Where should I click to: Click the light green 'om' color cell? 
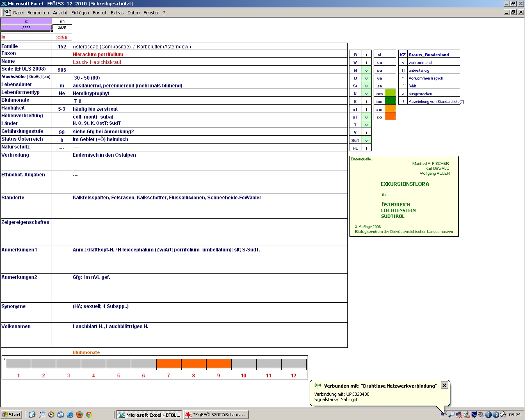pos(390,94)
